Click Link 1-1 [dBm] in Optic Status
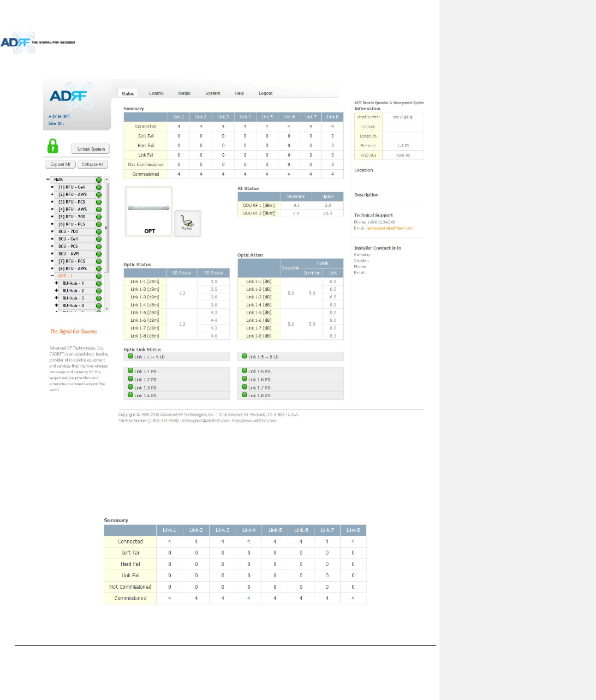Screen dimensions: 596x700 (x=145, y=282)
